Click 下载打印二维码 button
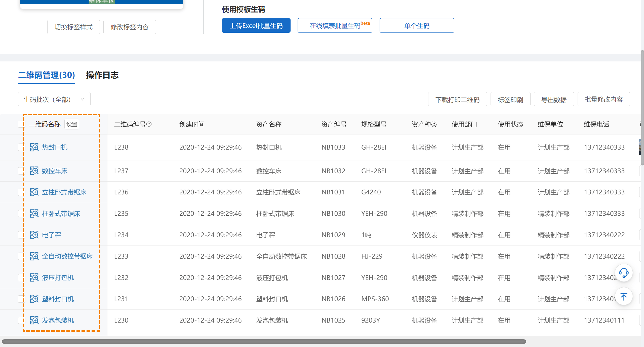 click(457, 100)
